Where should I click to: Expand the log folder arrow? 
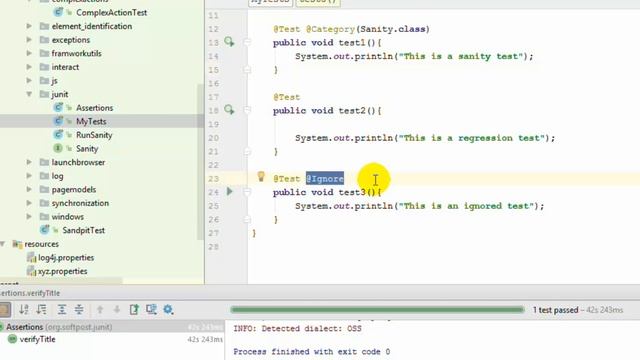[x=29, y=176]
